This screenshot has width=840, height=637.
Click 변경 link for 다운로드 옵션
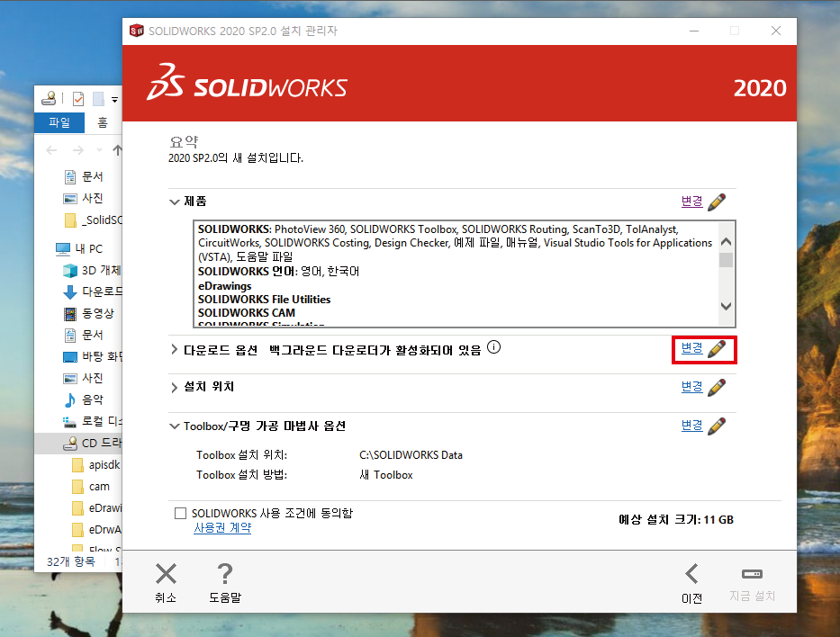(691, 348)
